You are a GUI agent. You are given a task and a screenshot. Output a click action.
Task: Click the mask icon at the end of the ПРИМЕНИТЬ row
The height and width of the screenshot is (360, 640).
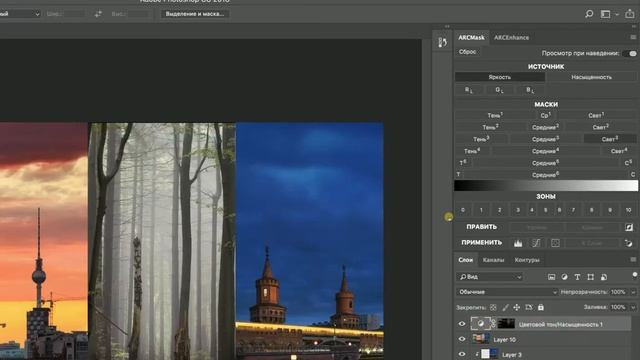pyautogui.click(x=629, y=243)
